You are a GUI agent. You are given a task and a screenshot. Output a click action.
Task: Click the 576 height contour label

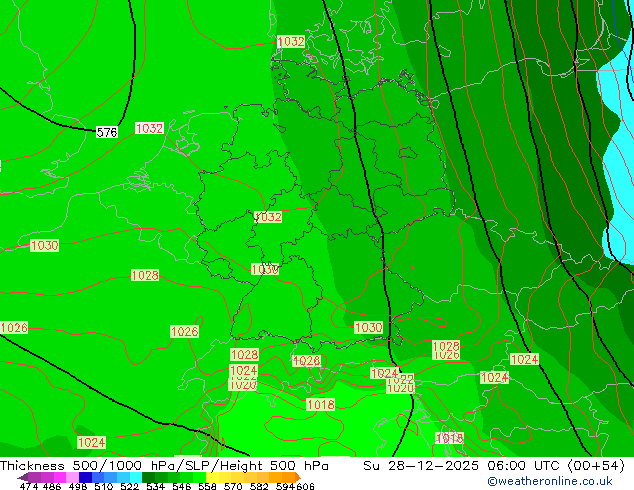click(x=107, y=132)
